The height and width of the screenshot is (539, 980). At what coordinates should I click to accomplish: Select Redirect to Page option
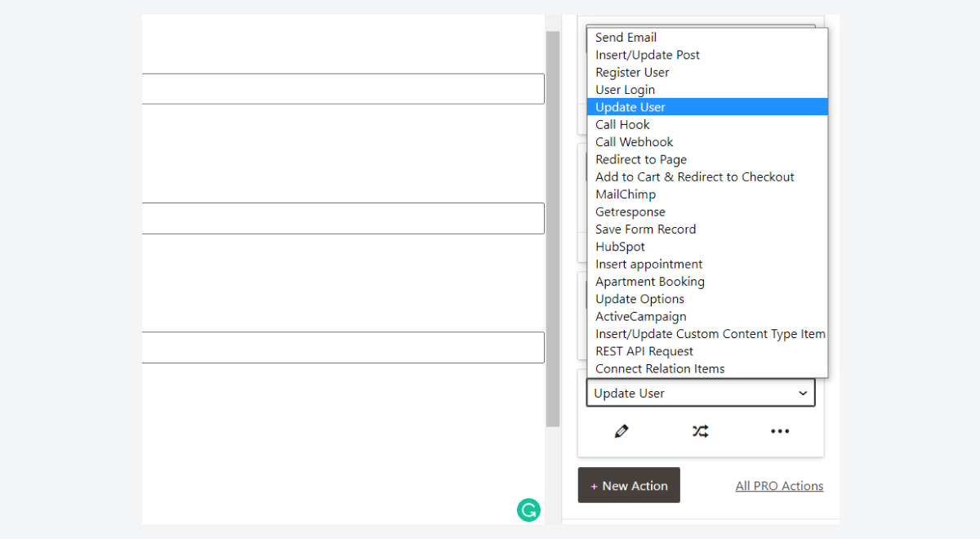point(641,159)
